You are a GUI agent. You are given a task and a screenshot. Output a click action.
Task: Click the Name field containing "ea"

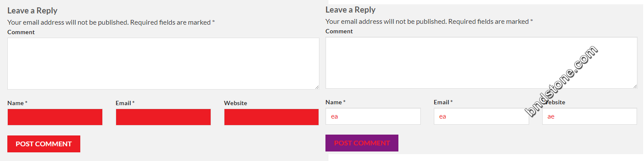[x=373, y=116]
